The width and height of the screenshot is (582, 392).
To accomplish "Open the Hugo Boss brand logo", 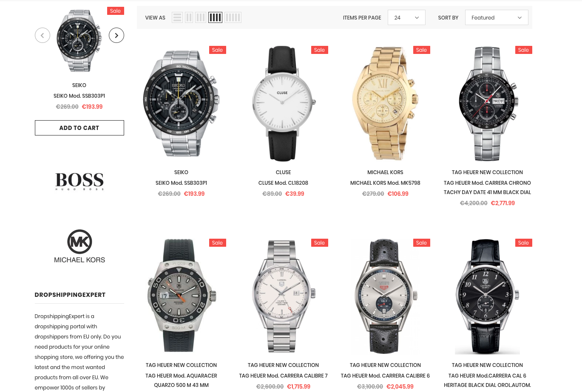I will tap(79, 181).
